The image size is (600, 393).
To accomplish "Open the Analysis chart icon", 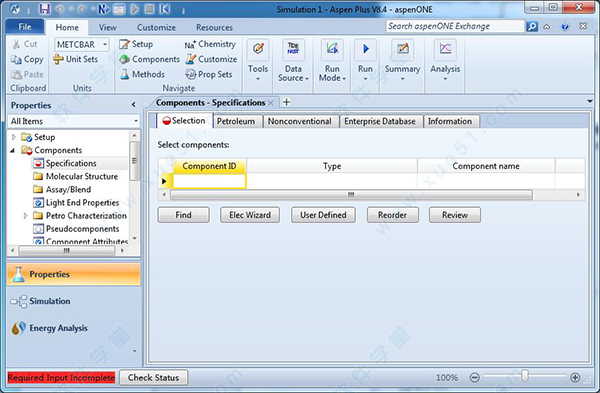I will point(445,49).
